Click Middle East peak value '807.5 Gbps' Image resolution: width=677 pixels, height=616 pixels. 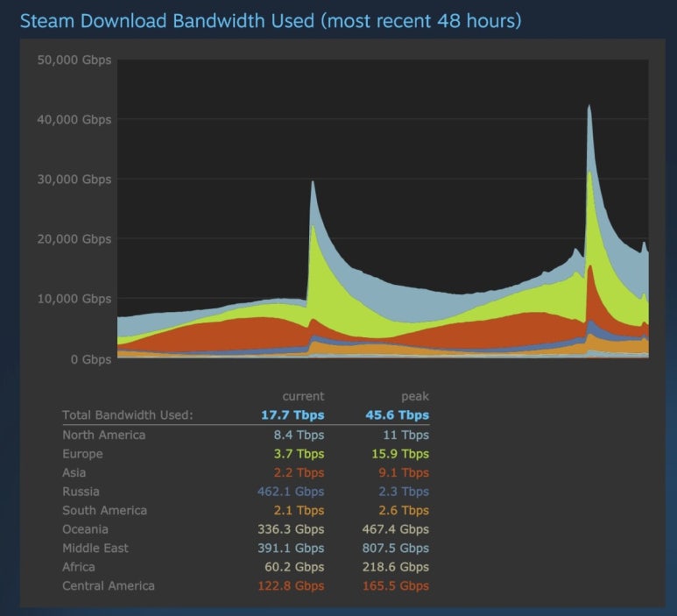click(x=396, y=549)
